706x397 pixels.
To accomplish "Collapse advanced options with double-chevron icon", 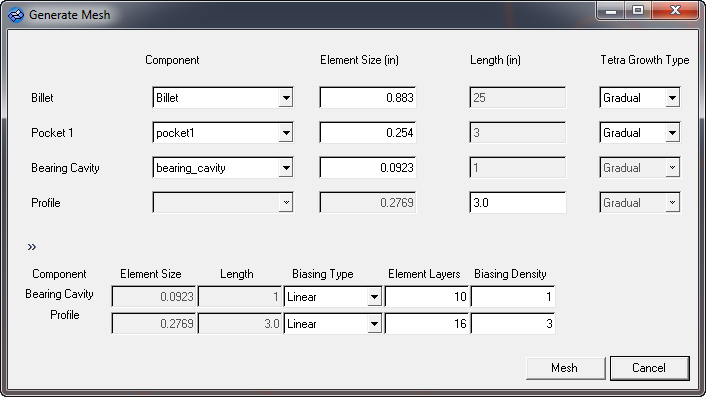I will coord(32,247).
